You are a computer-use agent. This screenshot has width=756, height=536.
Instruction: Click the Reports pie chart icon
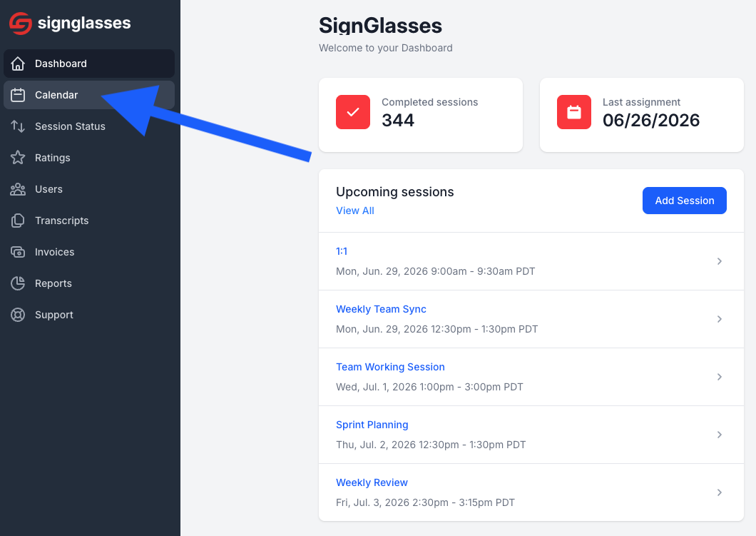pos(18,283)
